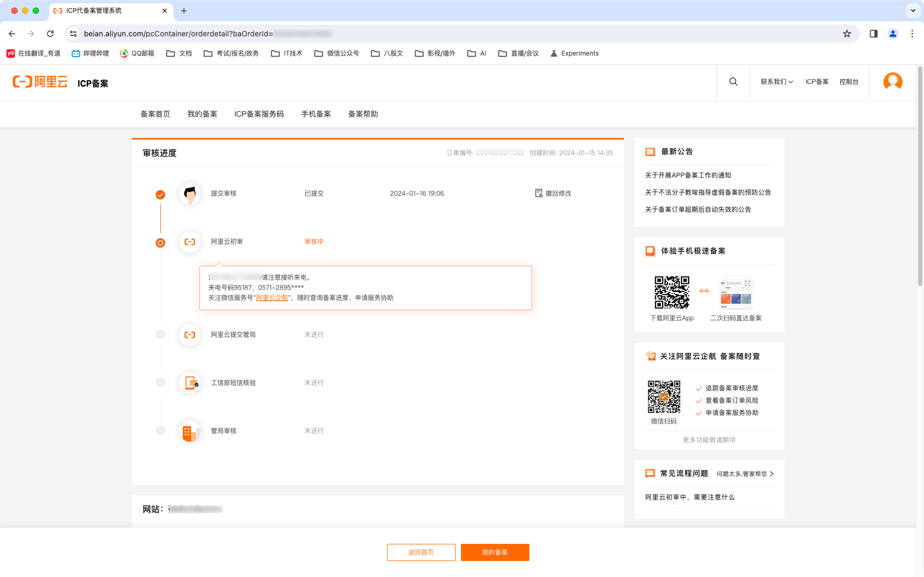This screenshot has width=924, height=577.
Task: Click the 返回首页 button
Action: (421, 552)
